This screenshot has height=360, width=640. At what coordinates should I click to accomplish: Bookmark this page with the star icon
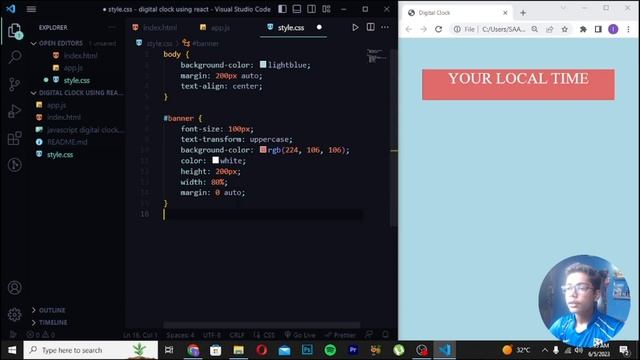tap(564, 29)
